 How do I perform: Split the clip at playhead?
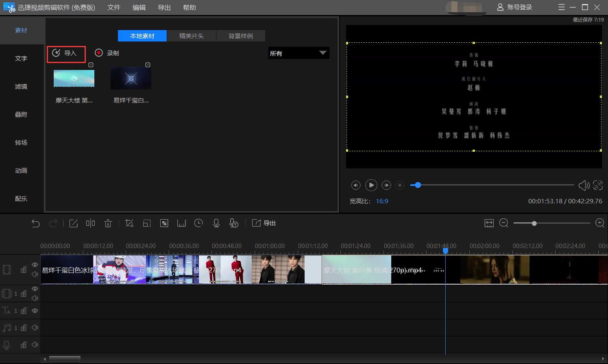coord(90,223)
